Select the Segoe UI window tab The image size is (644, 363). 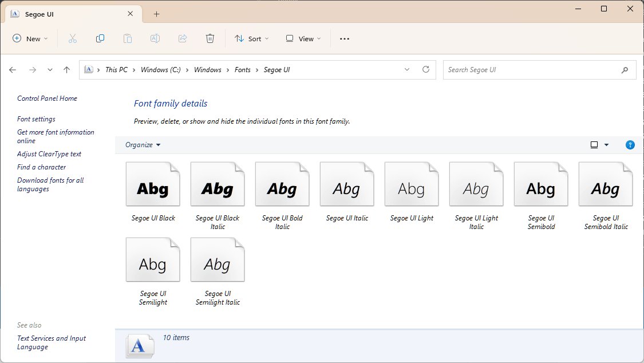tap(74, 14)
